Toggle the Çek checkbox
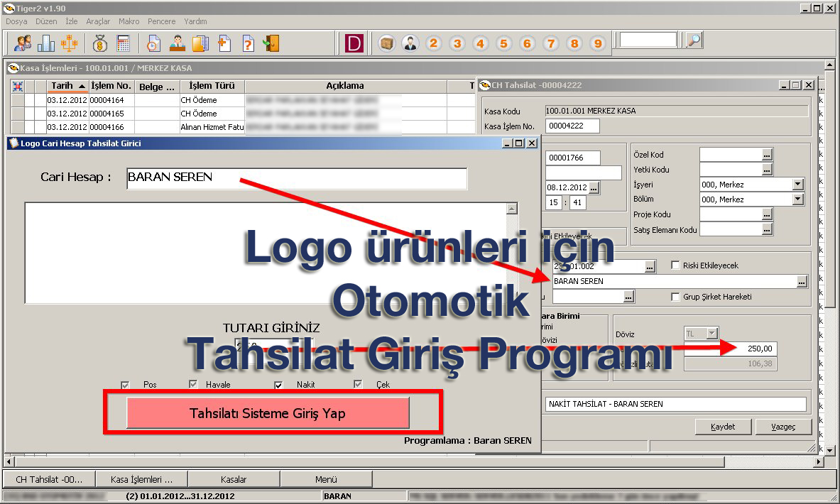This screenshot has width=840, height=504. click(x=358, y=384)
